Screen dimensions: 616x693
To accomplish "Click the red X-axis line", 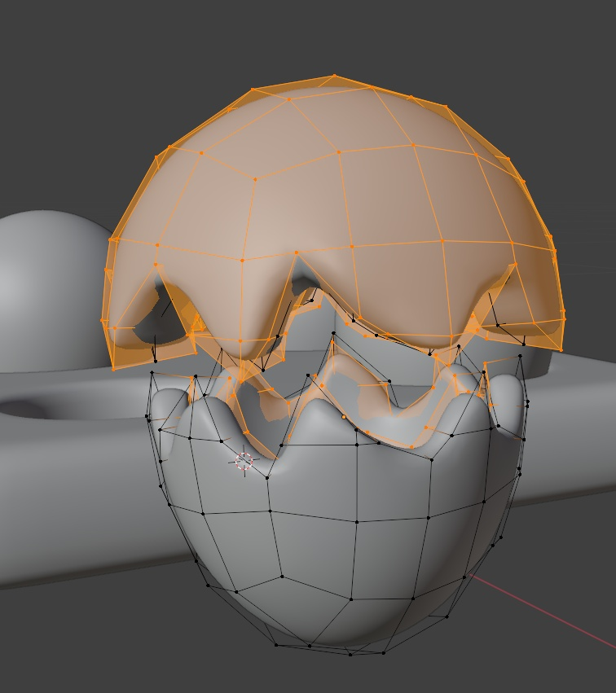I will [x=542, y=610].
